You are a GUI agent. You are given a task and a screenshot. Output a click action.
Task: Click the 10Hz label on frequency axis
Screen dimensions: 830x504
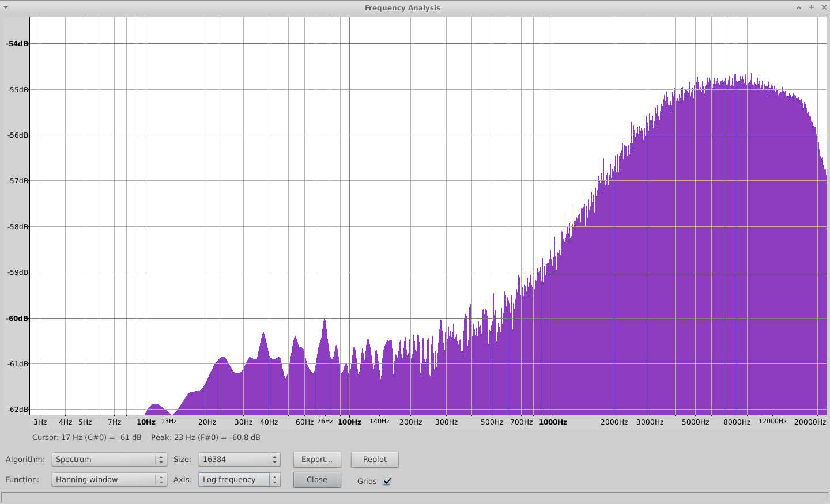[x=146, y=422]
